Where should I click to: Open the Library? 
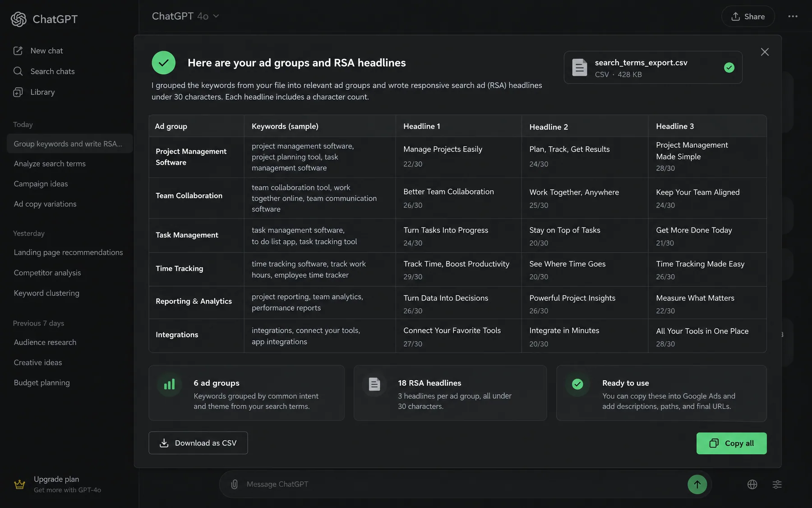(34, 92)
